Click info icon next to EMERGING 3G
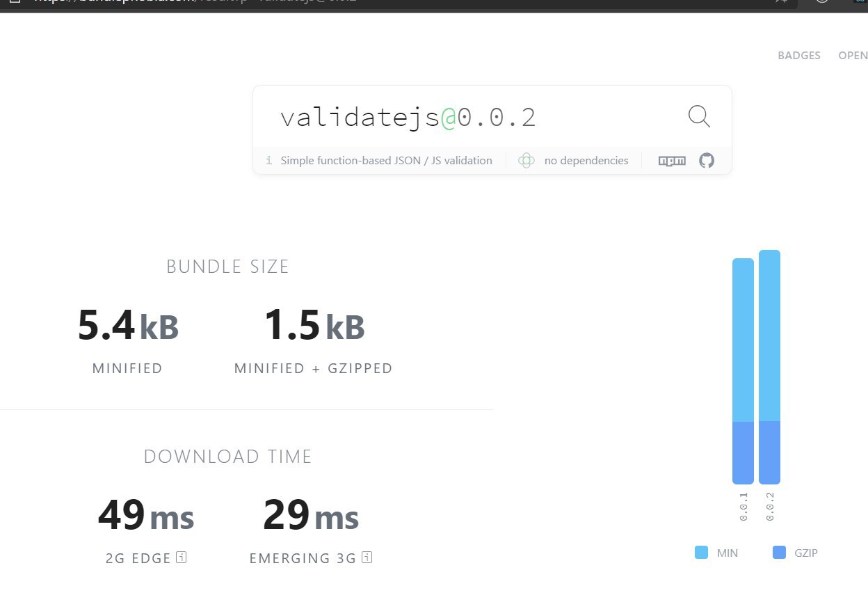 (x=367, y=558)
